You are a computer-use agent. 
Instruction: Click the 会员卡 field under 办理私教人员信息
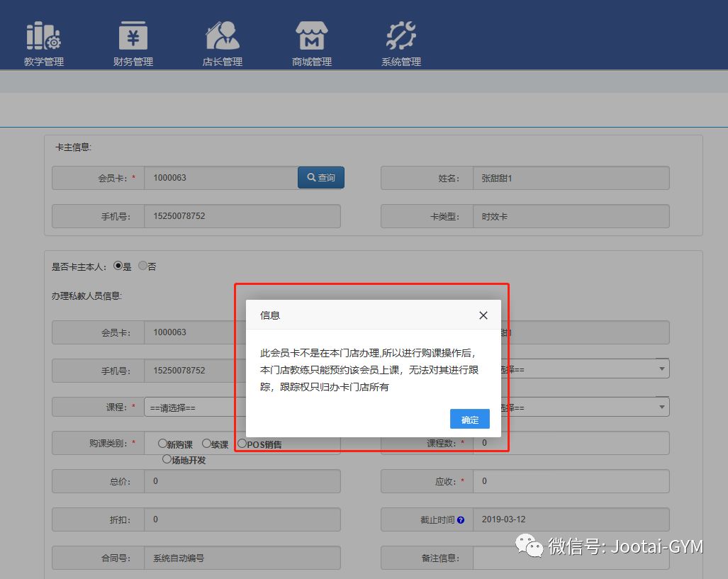tap(195, 332)
